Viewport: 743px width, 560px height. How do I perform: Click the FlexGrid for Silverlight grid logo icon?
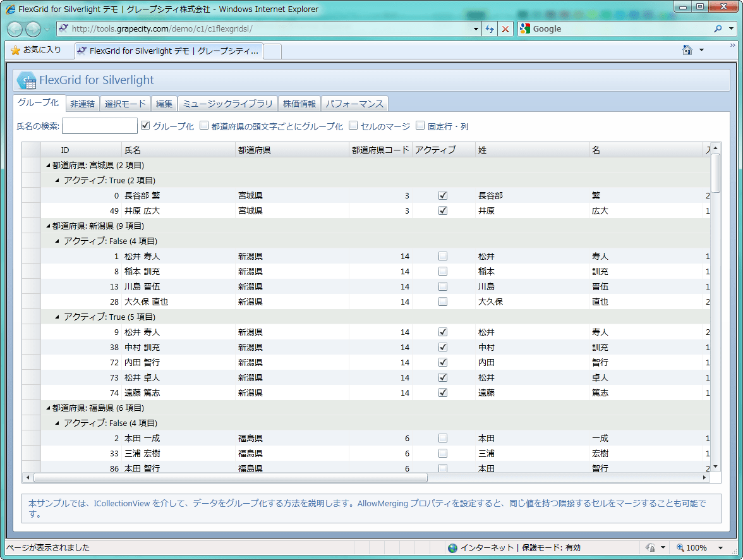point(26,80)
